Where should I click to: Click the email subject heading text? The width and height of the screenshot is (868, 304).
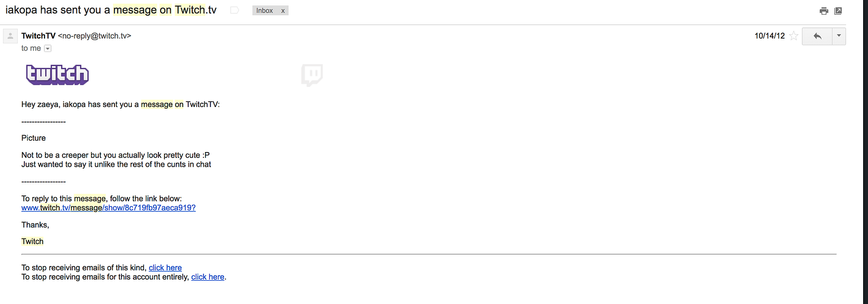(111, 10)
